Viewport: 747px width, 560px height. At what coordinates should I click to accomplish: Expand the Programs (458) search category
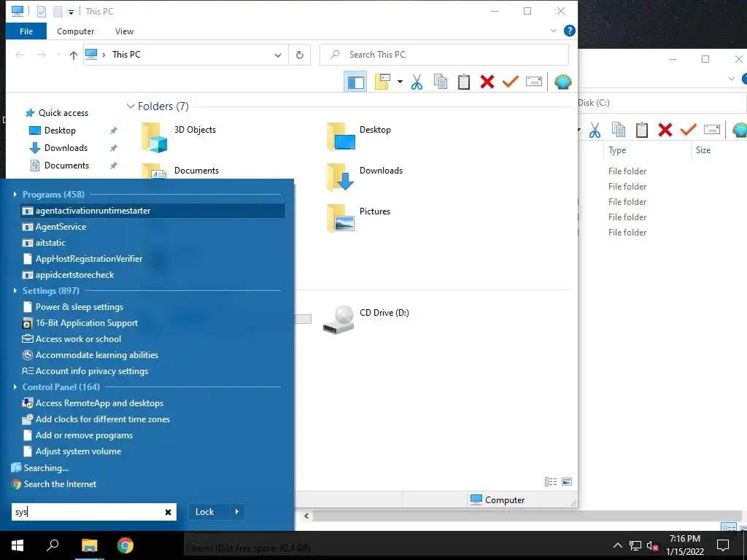(x=15, y=194)
